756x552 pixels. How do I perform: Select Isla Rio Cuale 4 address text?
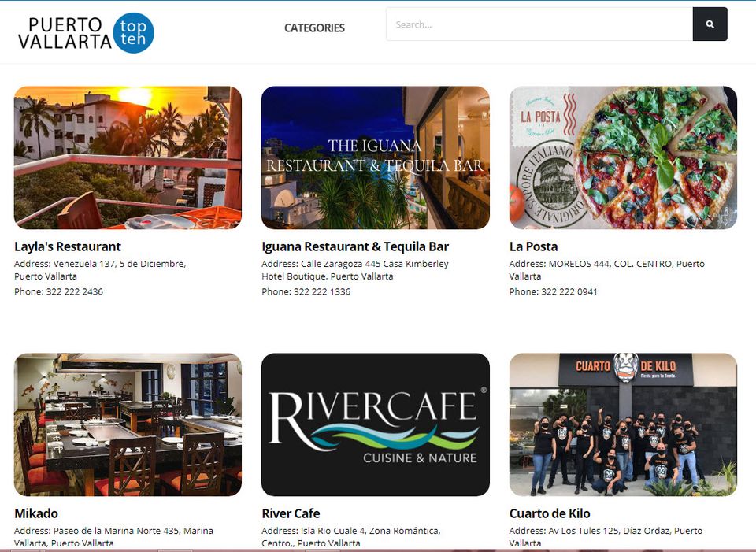click(351, 536)
